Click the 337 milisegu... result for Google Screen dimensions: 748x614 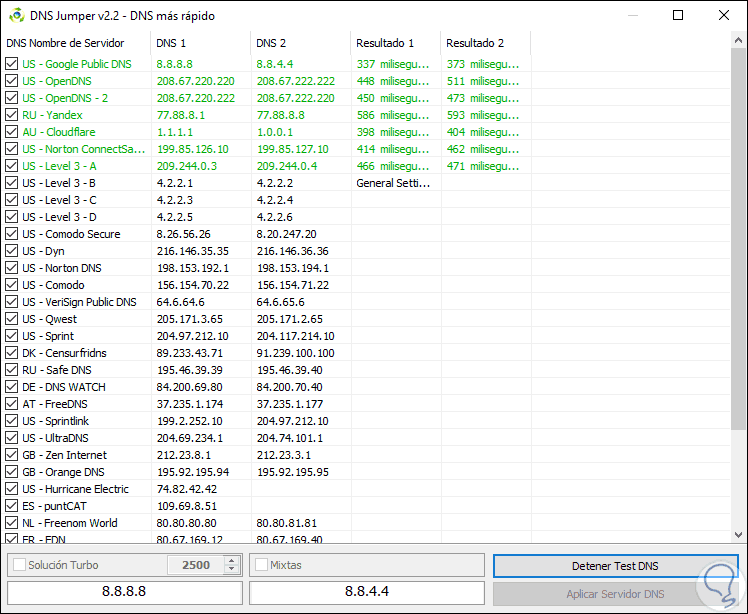[x=393, y=64]
